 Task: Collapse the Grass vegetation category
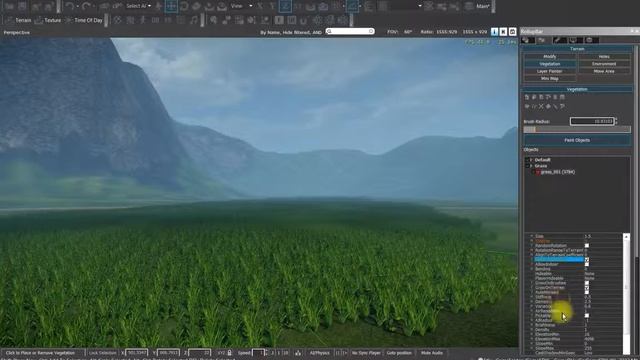click(x=531, y=166)
